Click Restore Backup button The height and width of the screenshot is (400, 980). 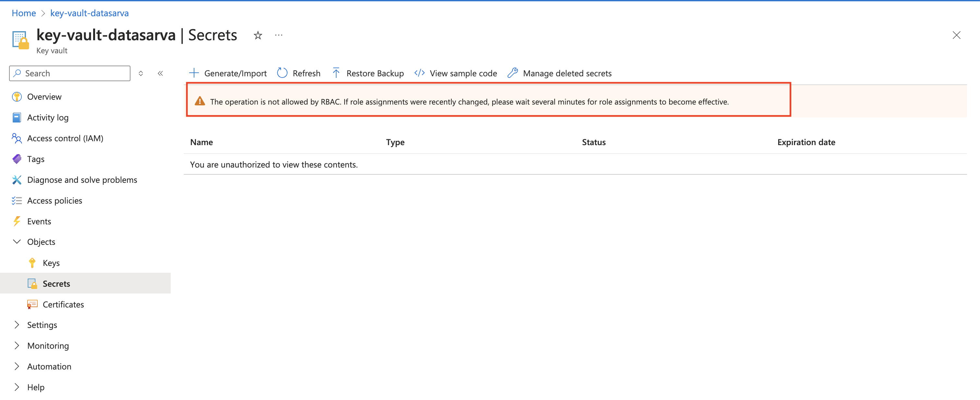367,73
